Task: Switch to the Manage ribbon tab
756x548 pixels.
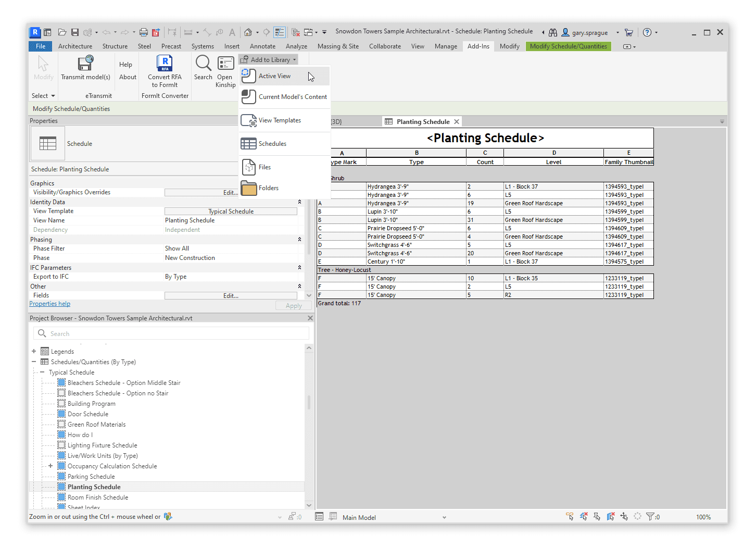Action: [446, 46]
